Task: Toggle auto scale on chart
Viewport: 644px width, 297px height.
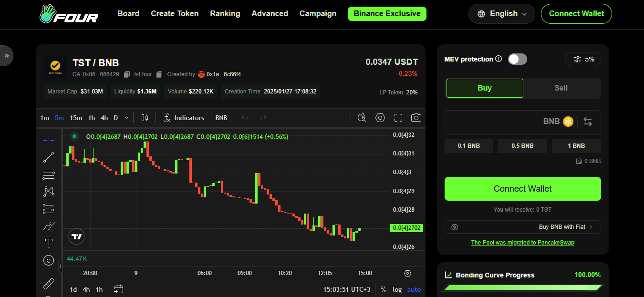Action: 414,289
